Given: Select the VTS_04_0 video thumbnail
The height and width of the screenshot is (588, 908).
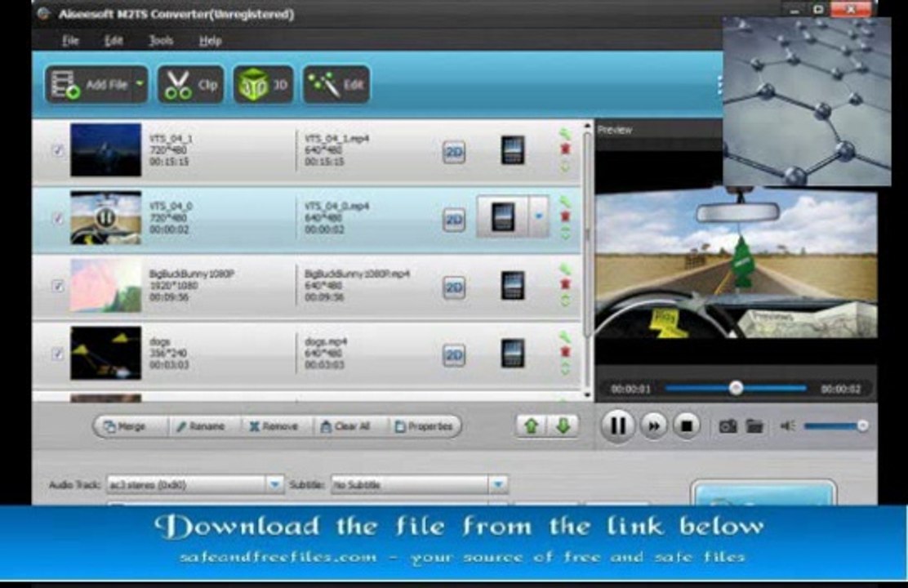Looking at the screenshot, I should (x=105, y=217).
